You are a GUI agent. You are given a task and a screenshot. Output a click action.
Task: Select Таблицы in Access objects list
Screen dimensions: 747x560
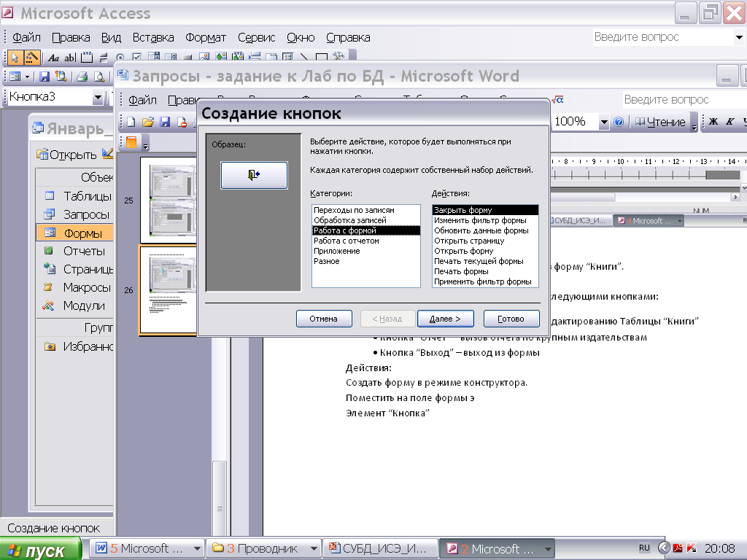click(76, 195)
